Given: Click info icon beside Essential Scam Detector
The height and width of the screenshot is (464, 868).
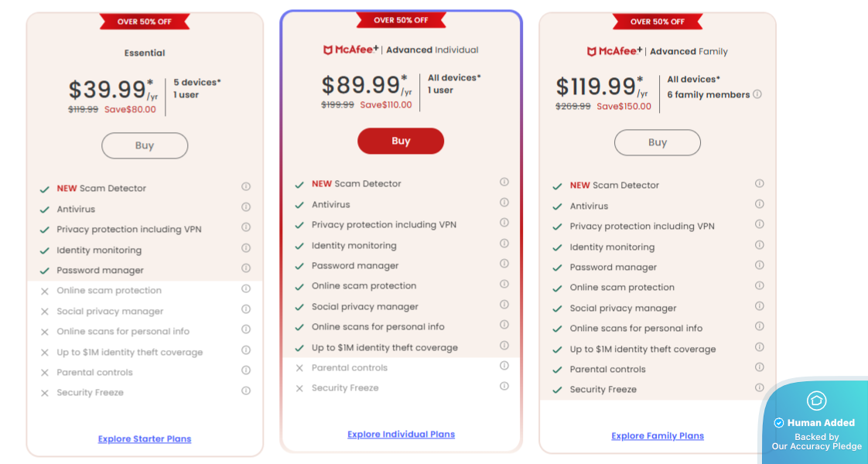Looking at the screenshot, I should tap(246, 186).
